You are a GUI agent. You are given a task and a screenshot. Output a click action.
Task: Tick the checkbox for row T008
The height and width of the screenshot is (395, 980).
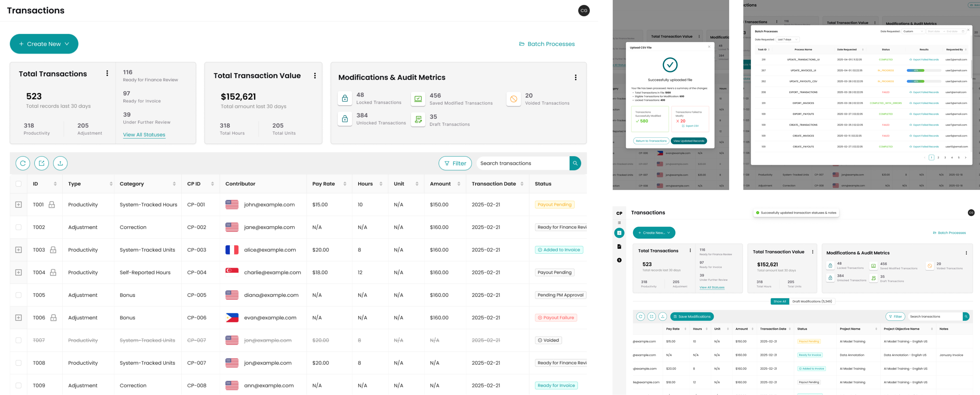[x=18, y=363]
